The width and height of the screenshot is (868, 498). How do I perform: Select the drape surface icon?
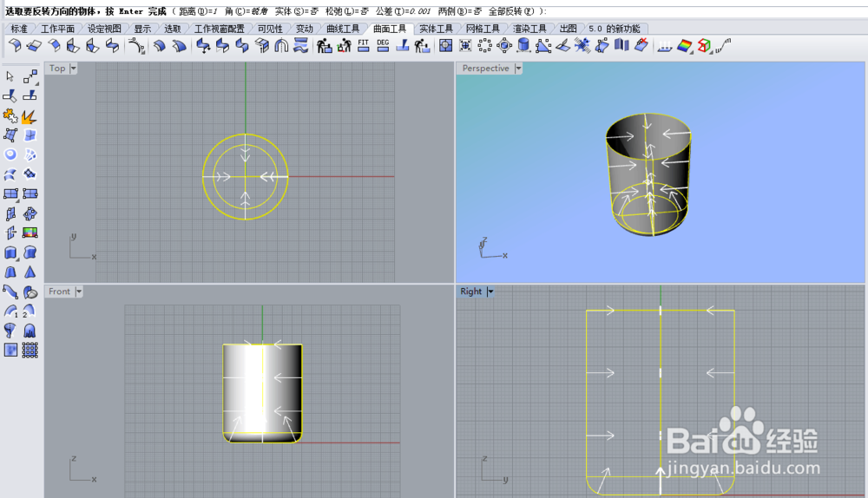tap(30, 331)
